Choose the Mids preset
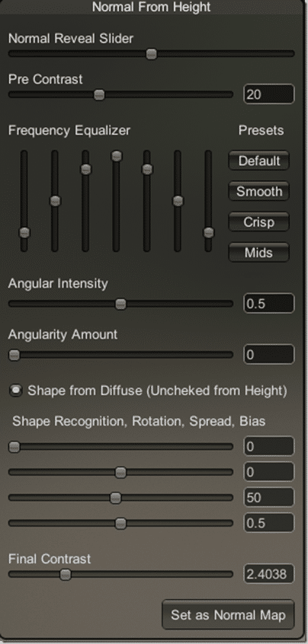 258,253
